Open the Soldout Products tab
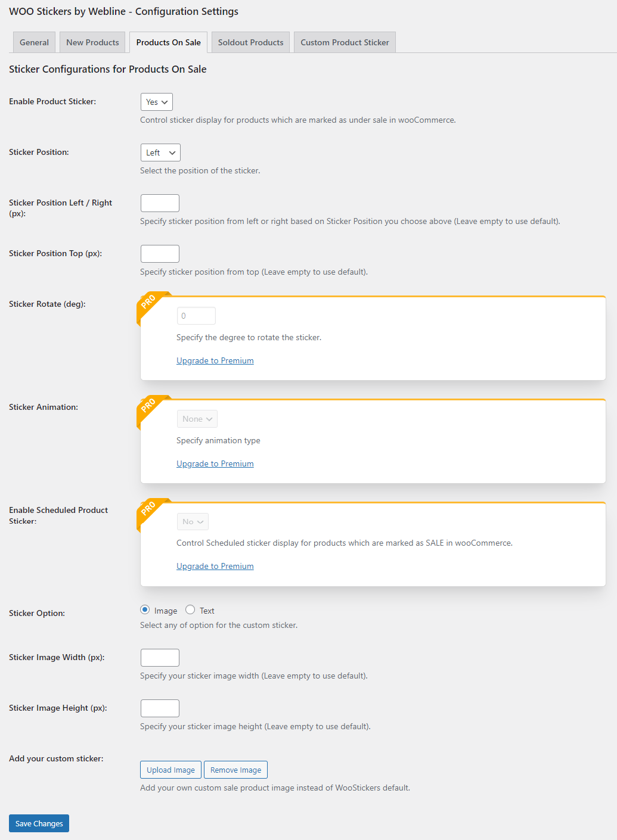 [250, 42]
